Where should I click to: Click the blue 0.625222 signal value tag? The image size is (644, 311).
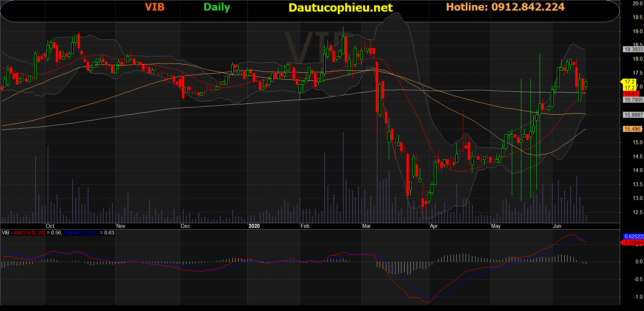633,237
